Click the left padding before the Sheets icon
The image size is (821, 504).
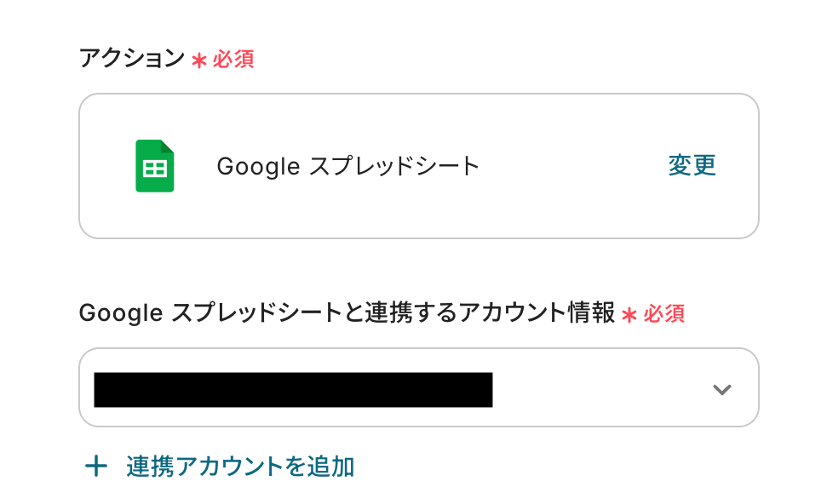point(106,166)
